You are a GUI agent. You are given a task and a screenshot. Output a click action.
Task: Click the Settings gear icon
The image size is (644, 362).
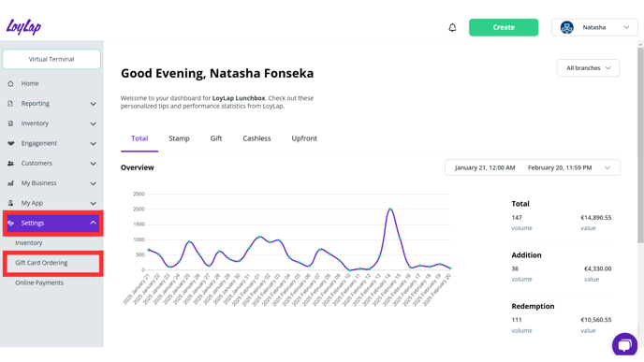[x=11, y=223]
